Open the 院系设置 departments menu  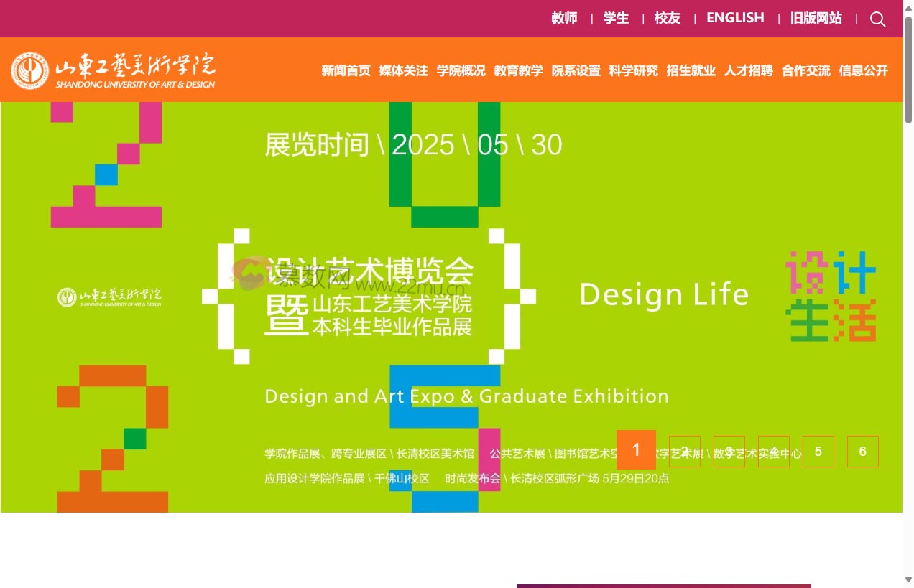(576, 71)
